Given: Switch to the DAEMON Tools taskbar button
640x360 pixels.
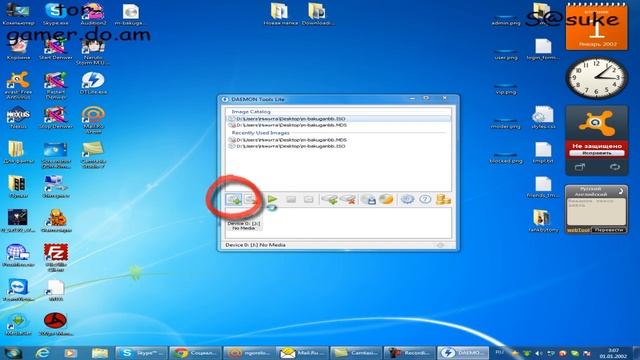Looking at the screenshot, I should [463, 353].
